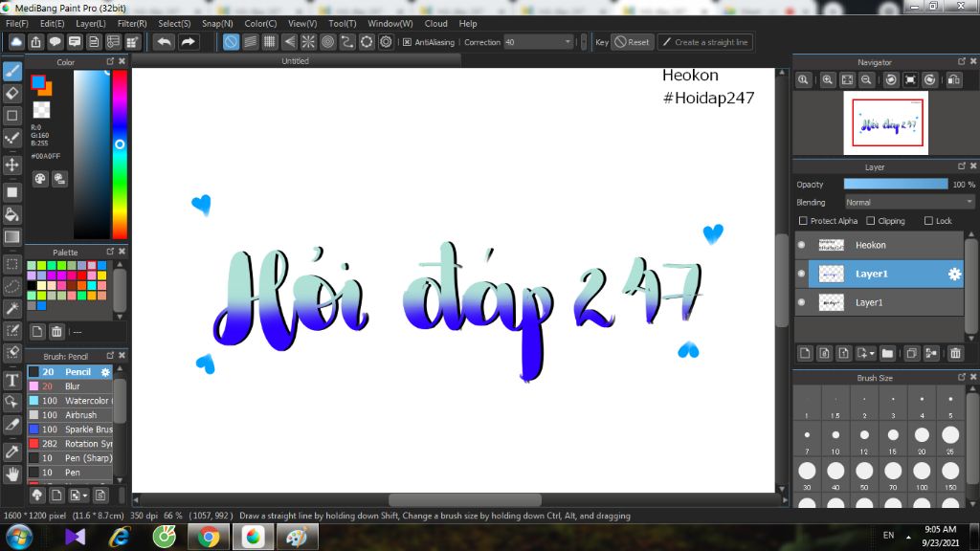Open Layer1 settings gear

954,274
